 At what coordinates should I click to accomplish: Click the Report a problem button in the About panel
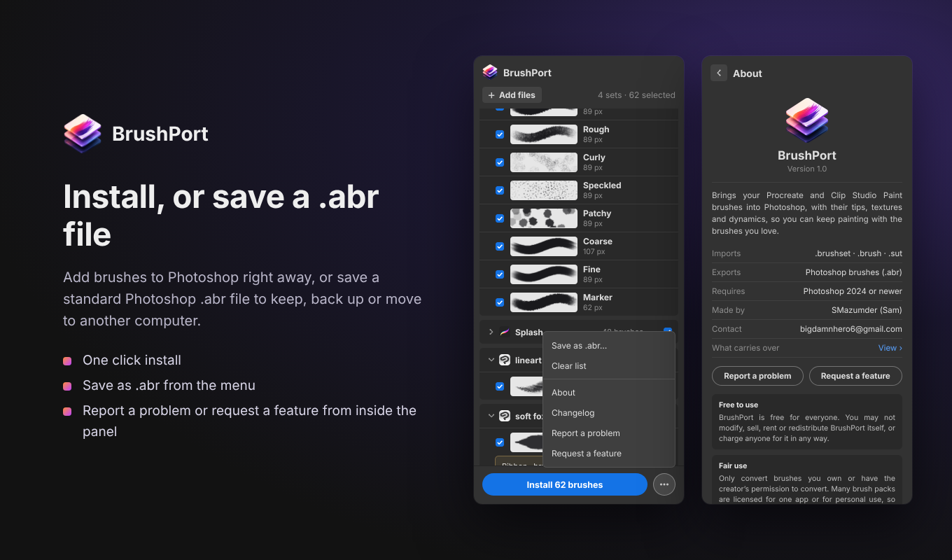757,376
